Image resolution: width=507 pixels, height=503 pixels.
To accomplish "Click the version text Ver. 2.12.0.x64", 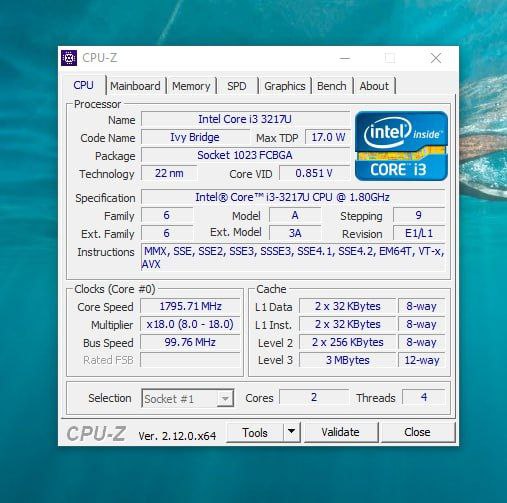I will [177, 436].
